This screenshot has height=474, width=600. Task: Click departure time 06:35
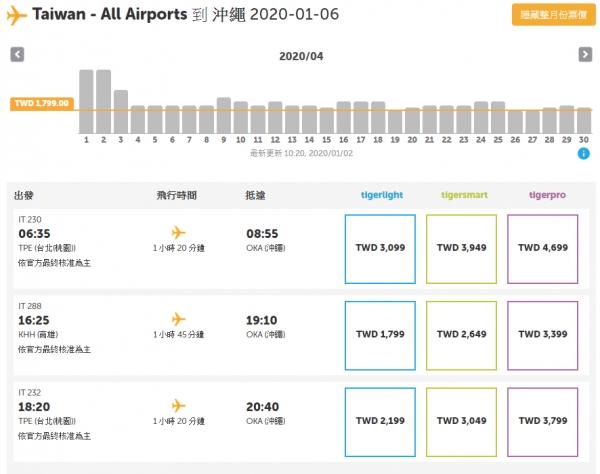pyautogui.click(x=34, y=233)
